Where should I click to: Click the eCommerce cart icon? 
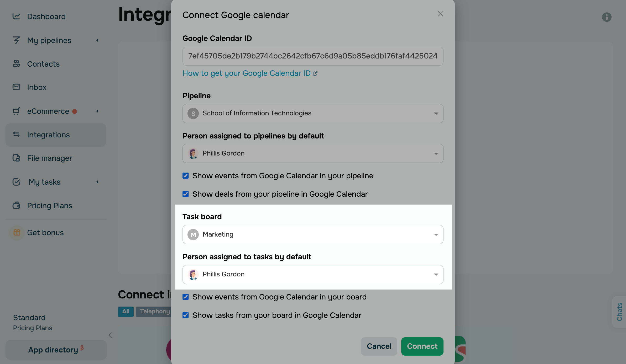tap(16, 111)
